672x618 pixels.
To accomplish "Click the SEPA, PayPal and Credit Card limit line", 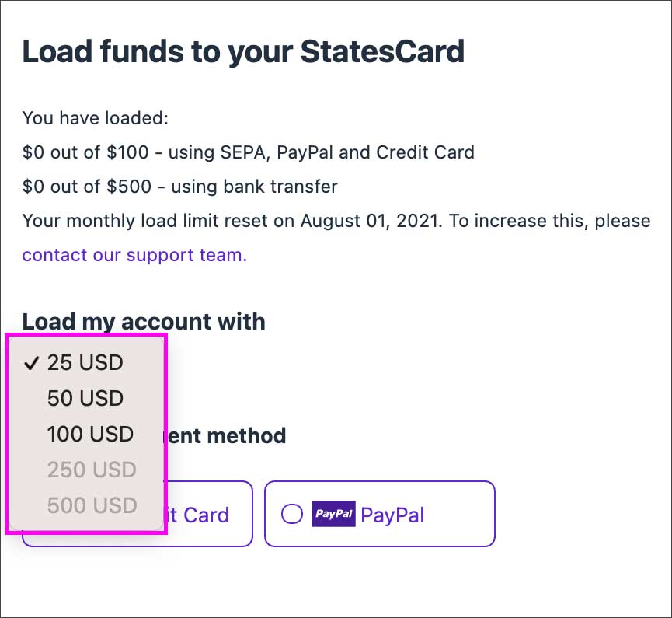I will coord(248,152).
